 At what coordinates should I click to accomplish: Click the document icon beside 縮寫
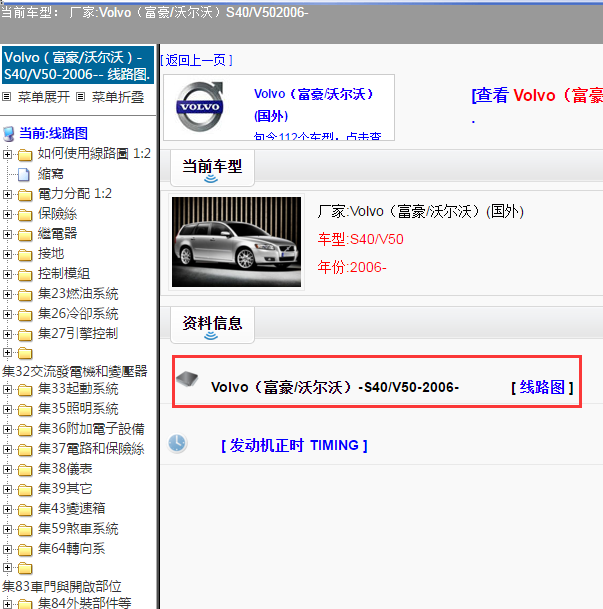[24, 175]
